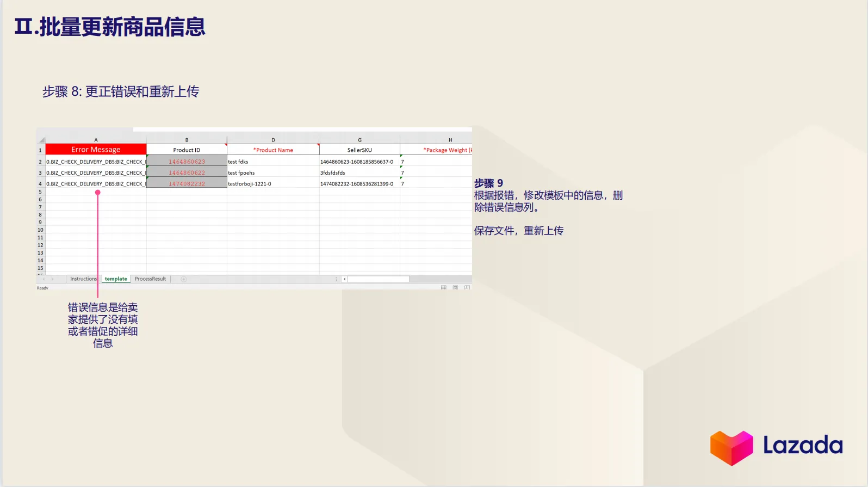
Task: Select row 5 header
Action: [41, 192]
